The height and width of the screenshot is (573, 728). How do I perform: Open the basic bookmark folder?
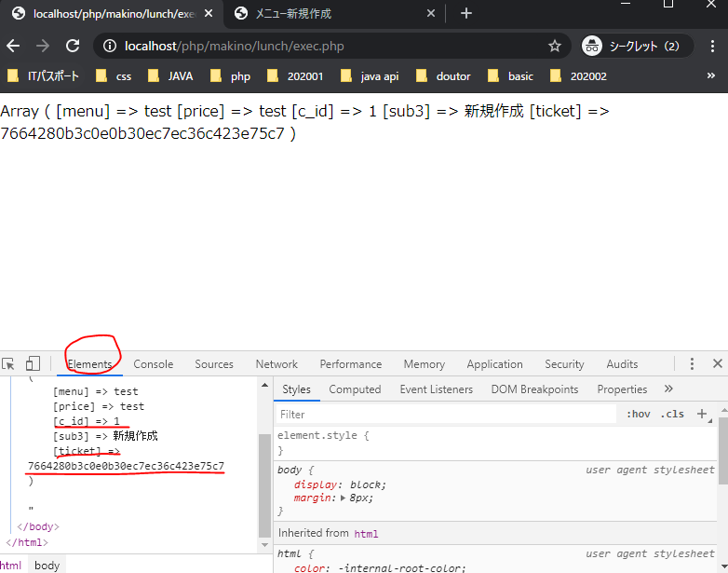(x=510, y=75)
